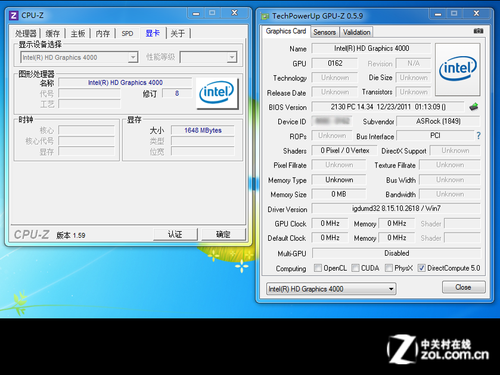Click the Multi-GPU Disabled field

coord(396,253)
